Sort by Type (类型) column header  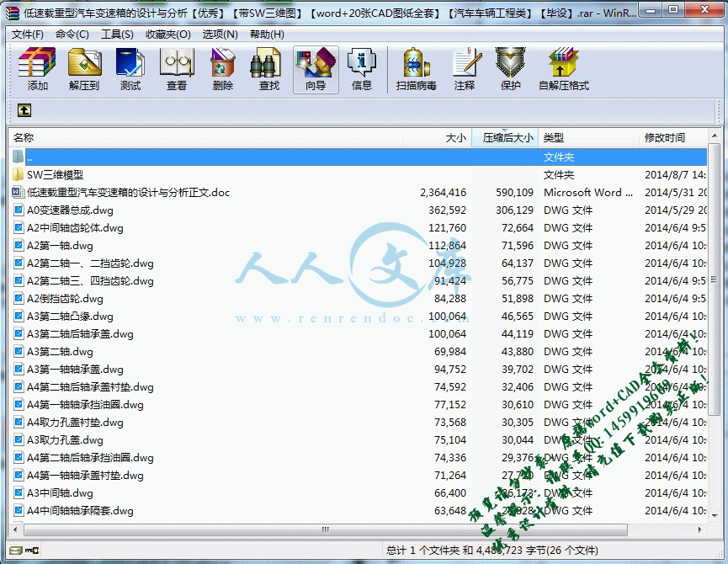pos(589,137)
